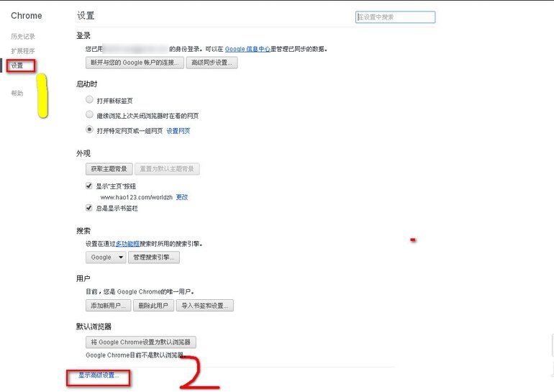This screenshot has width=554, height=392.
Task: Open 帮助 in the sidebar
Action: click(x=17, y=94)
